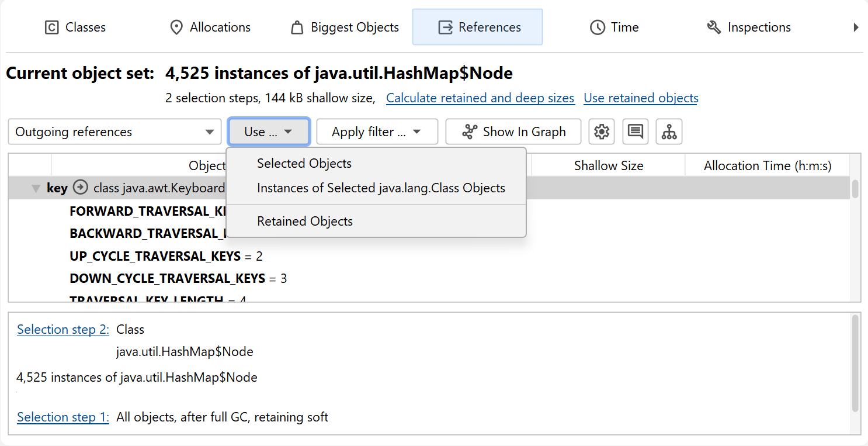Open the Biggest Objects tab

pos(345,27)
